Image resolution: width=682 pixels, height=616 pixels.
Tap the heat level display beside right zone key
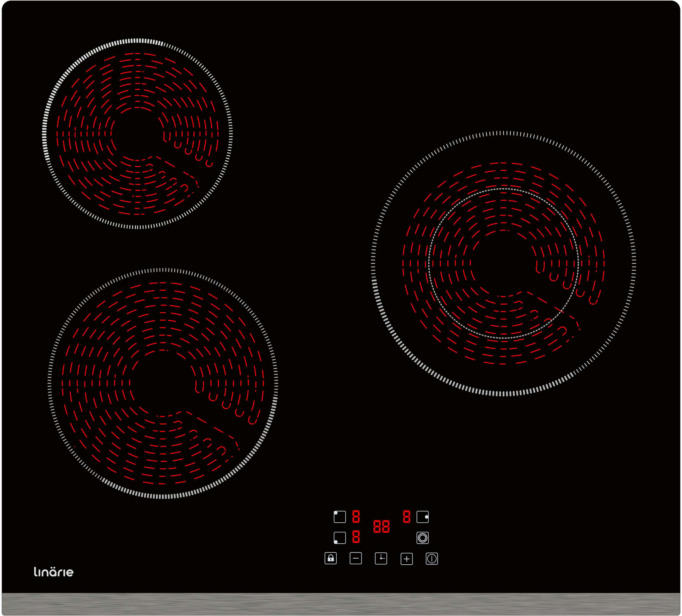point(407,517)
